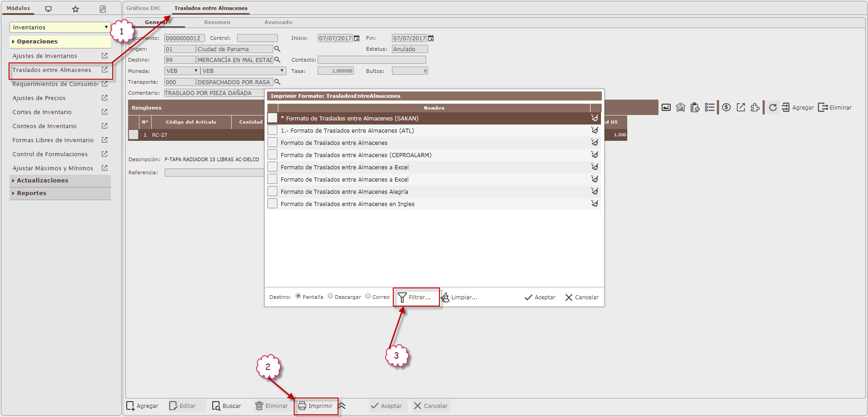Screen dimensions: 868x417
Task: Click the refresh icon in Renglones toolbar
Action: tap(773, 107)
